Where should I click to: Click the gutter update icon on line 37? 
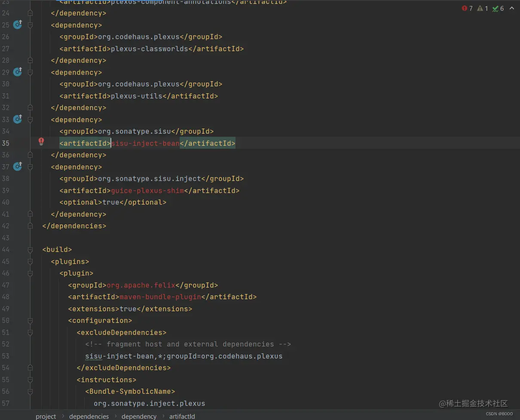tap(18, 167)
